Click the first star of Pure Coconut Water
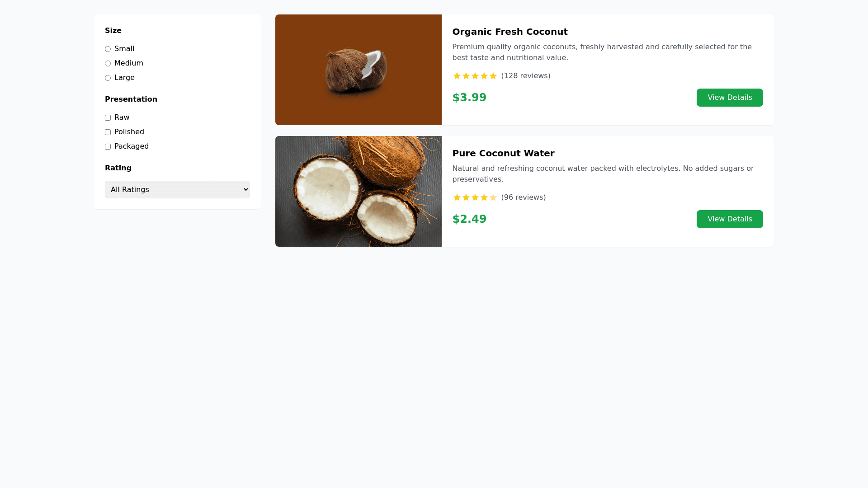 [x=457, y=197]
